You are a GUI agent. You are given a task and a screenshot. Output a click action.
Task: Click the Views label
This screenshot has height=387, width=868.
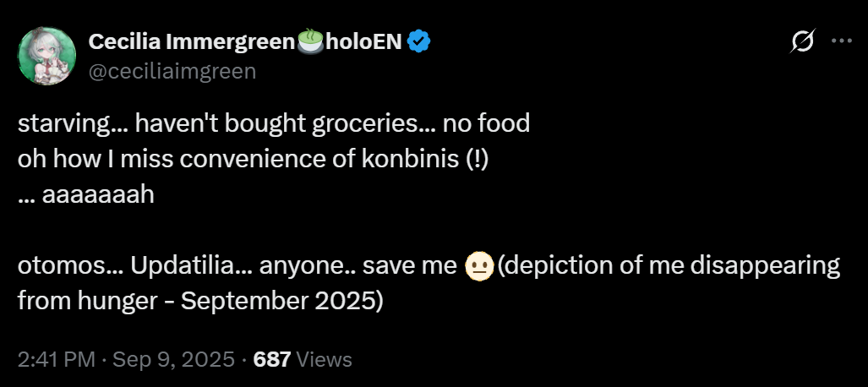pyautogui.click(x=325, y=359)
